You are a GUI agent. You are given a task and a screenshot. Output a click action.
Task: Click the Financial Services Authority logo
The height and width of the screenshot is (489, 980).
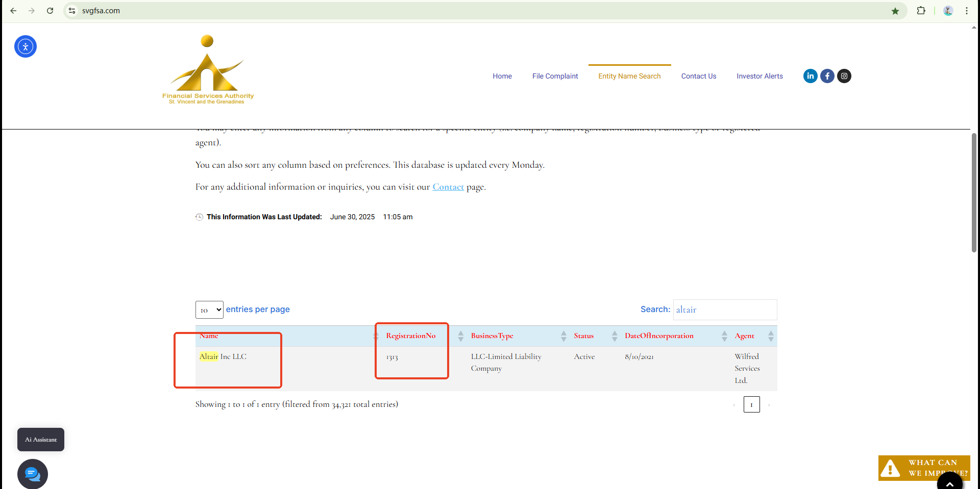tap(208, 70)
